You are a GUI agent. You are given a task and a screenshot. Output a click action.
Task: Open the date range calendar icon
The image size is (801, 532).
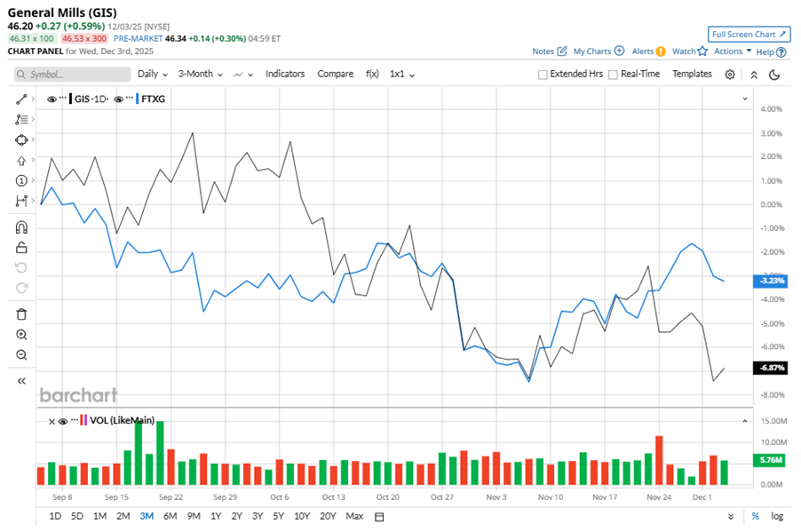point(379,517)
